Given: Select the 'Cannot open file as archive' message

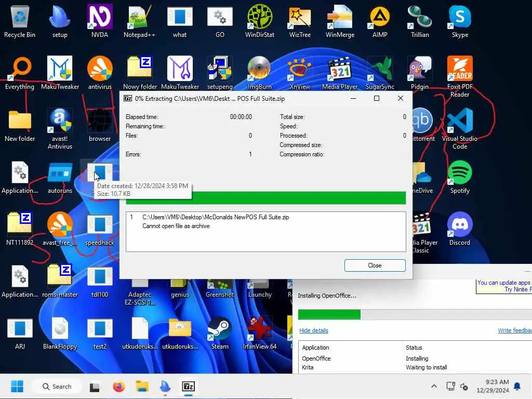Looking at the screenshot, I should tap(176, 226).
